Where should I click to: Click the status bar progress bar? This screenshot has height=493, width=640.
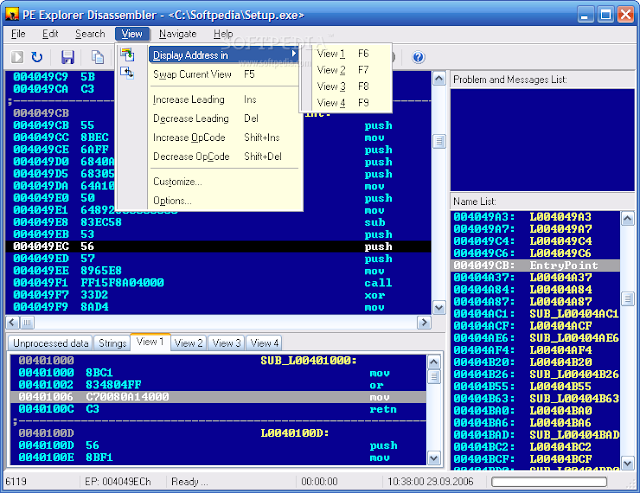(x=549, y=482)
